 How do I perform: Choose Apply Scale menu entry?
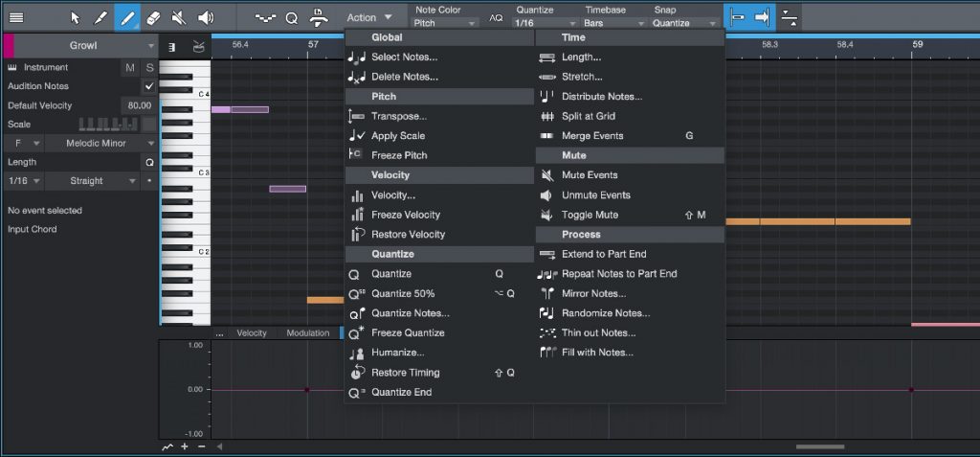pos(439,136)
